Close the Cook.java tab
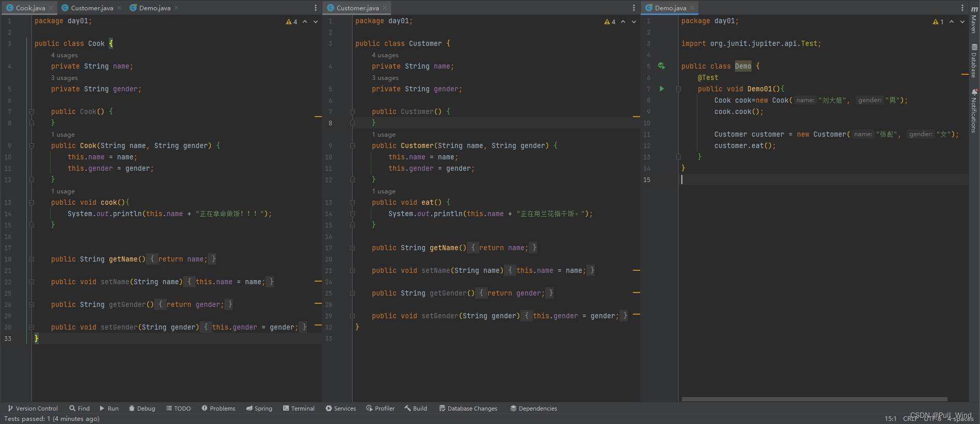Image resolution: width=980 pixels, height=424 pixels. point(51,8)
